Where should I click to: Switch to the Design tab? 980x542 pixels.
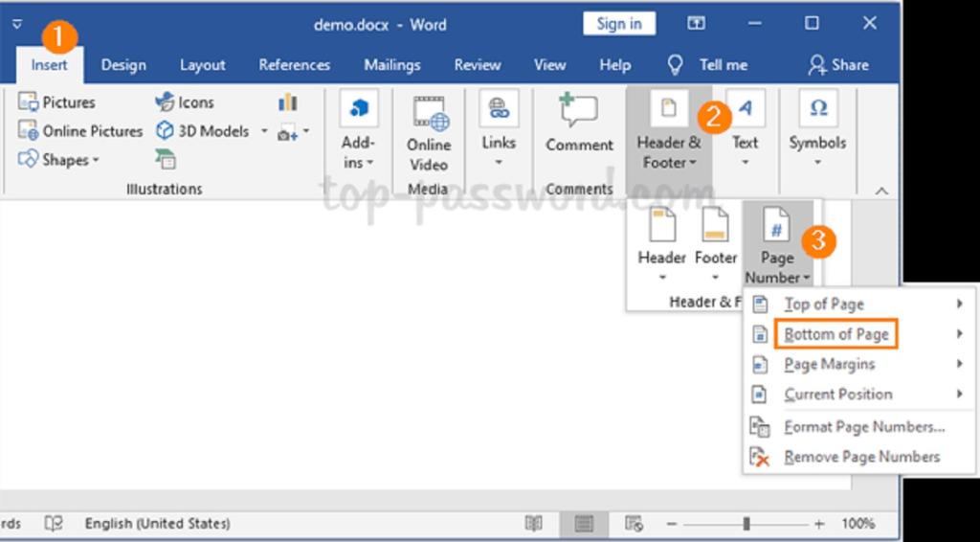123,65
